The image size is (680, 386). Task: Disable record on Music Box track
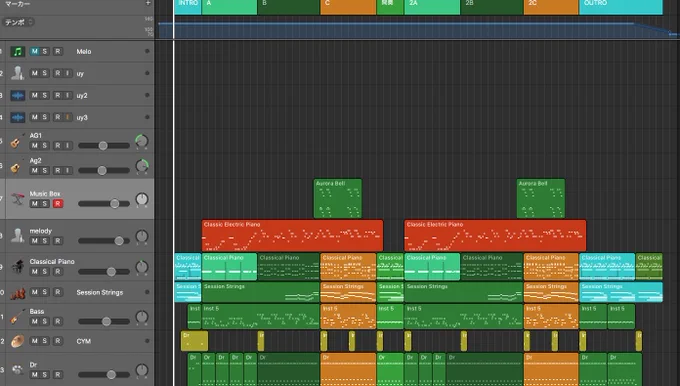point(58,203)
